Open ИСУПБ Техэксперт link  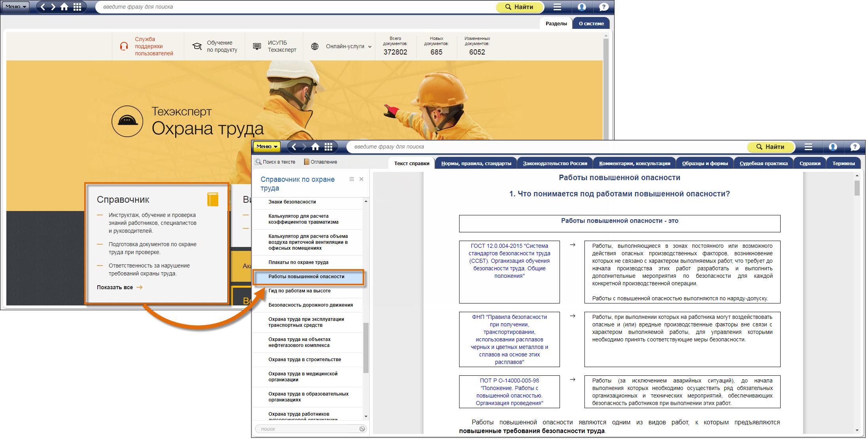tap(282, 46)
